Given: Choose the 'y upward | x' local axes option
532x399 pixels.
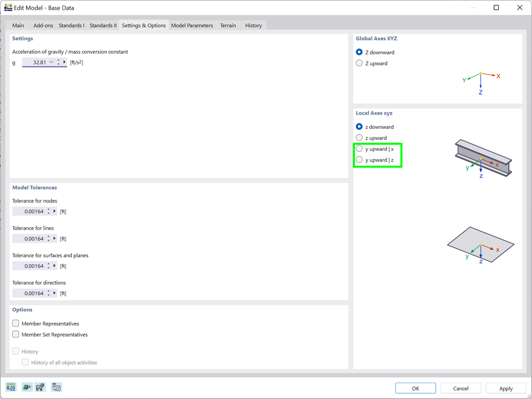Looking at the screenshot, I should (359, 149).
